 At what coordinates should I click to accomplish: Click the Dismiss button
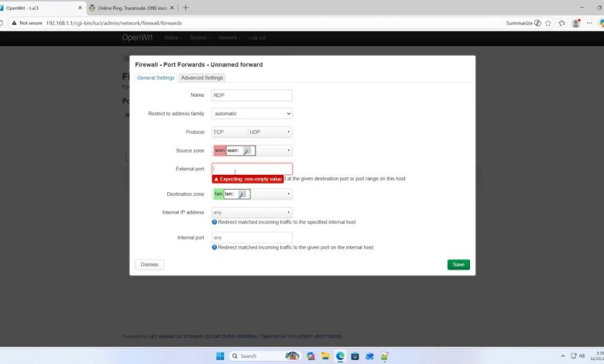coord(149,265)
